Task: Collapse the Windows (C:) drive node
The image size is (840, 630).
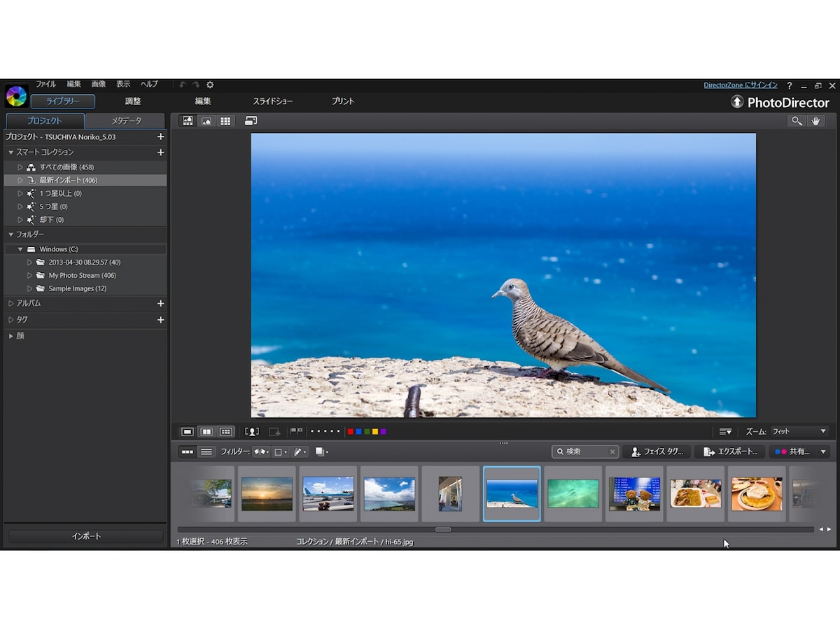Action: (x=20, y=249)
